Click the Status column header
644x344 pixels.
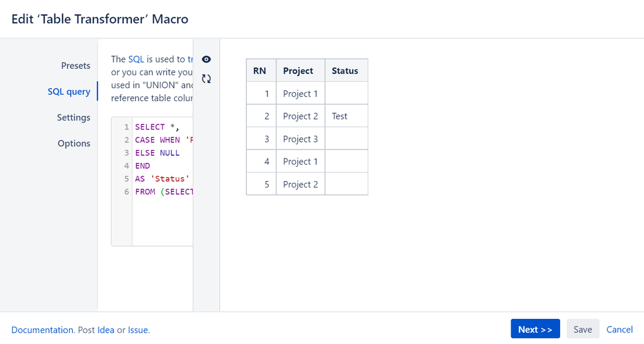[345, 71]
